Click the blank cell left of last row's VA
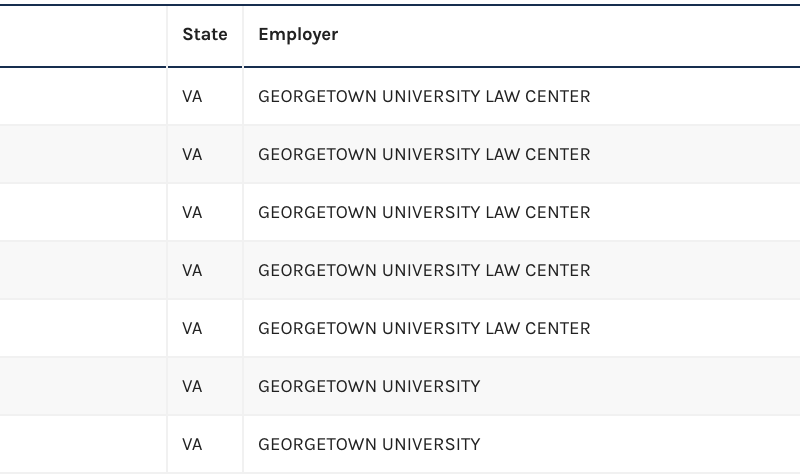 click(83, 445)
